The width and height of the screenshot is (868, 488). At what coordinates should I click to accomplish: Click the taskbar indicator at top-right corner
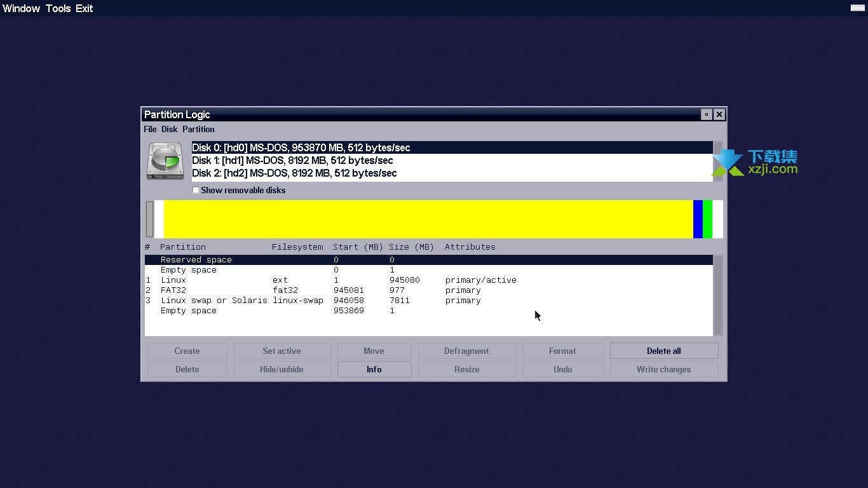[857, 8]
